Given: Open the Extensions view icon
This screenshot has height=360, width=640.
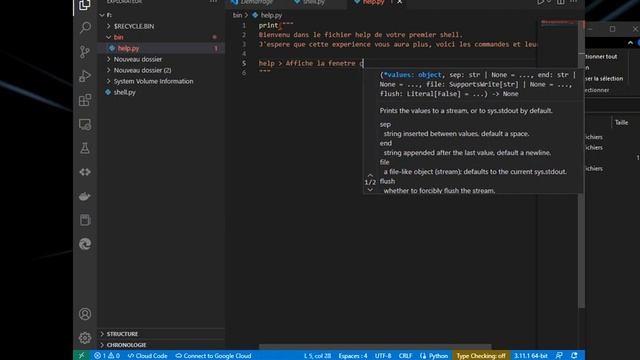Looking at the screenshot, I should 85,100.
